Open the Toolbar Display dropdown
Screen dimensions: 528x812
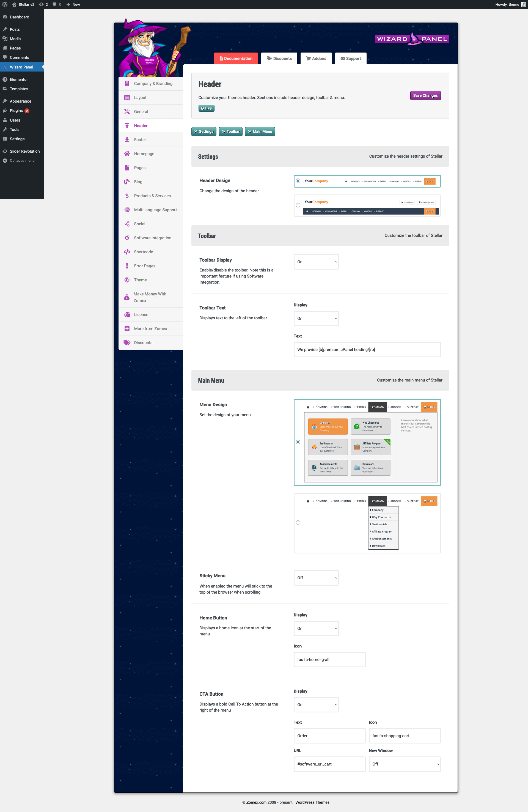(x=316, y=262)
